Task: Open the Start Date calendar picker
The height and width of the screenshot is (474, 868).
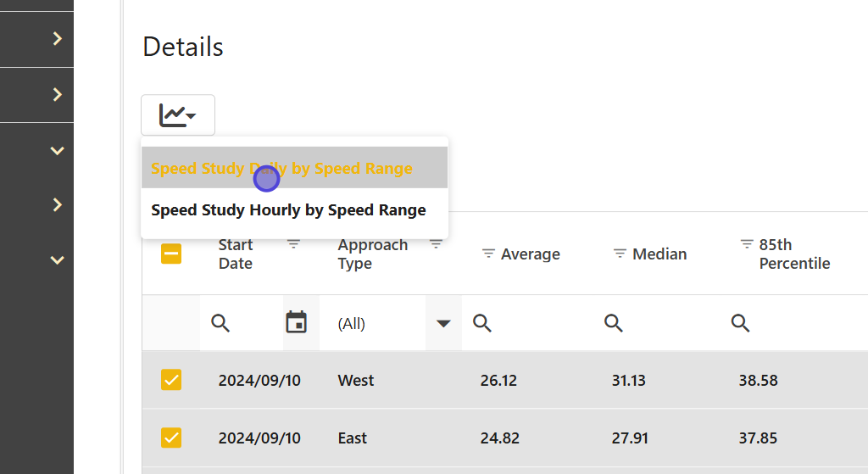Action: click(x=296, y=323)
